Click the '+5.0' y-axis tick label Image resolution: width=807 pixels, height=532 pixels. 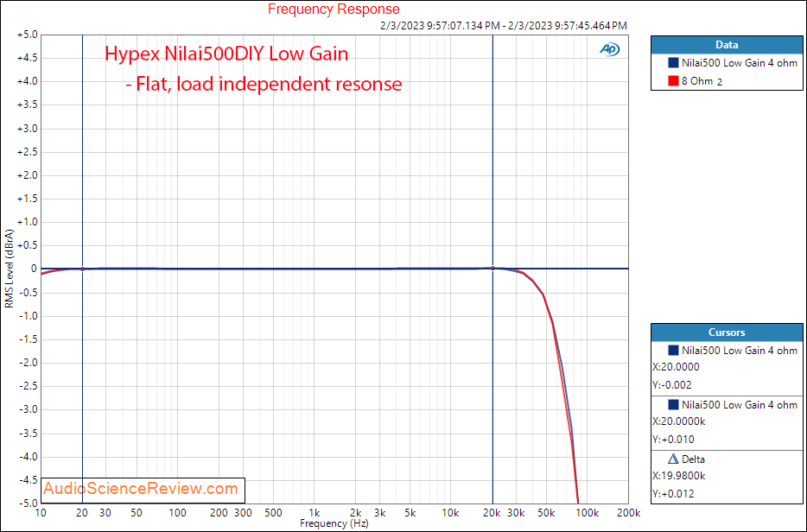pyautogui.click(x=28, y=35)
